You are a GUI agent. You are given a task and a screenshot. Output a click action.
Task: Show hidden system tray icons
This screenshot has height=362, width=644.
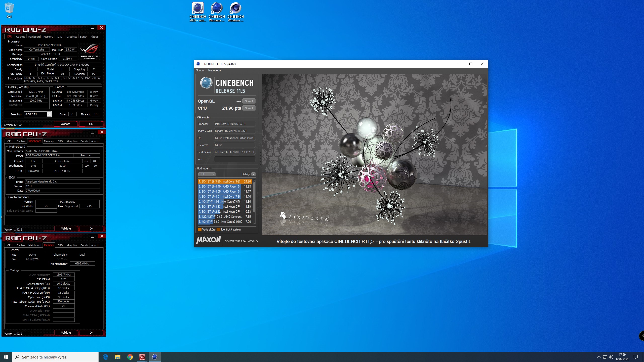point(599,357)
